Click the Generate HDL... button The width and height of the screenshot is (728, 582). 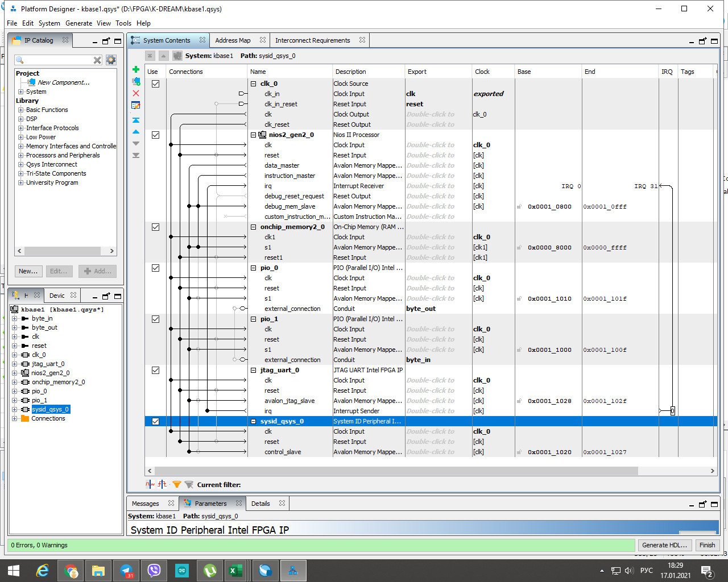[664, 545]
